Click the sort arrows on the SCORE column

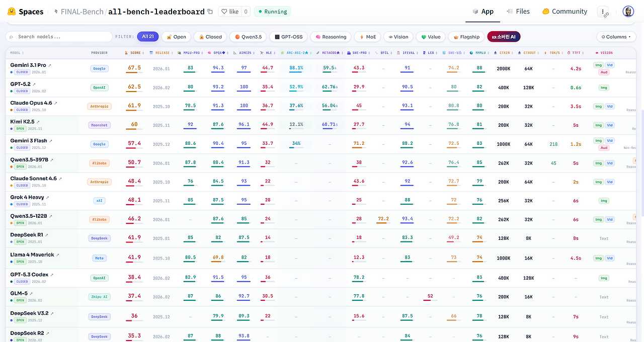[143, 52]
